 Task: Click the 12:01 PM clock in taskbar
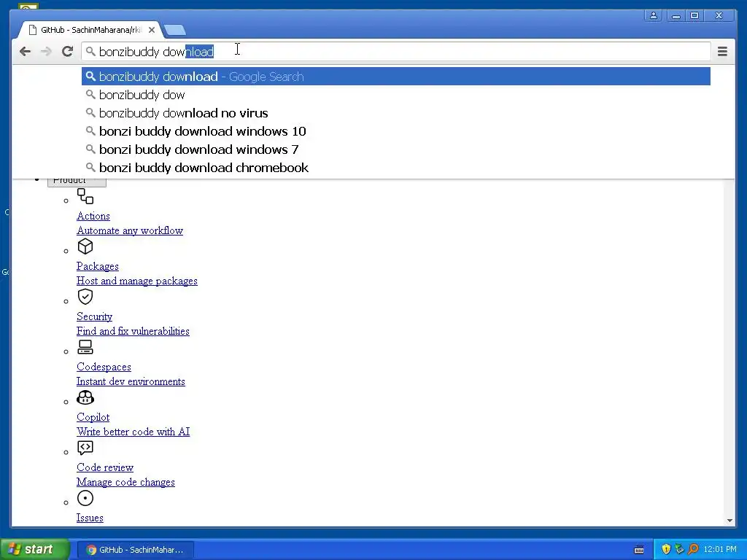(x=720, y=549)
